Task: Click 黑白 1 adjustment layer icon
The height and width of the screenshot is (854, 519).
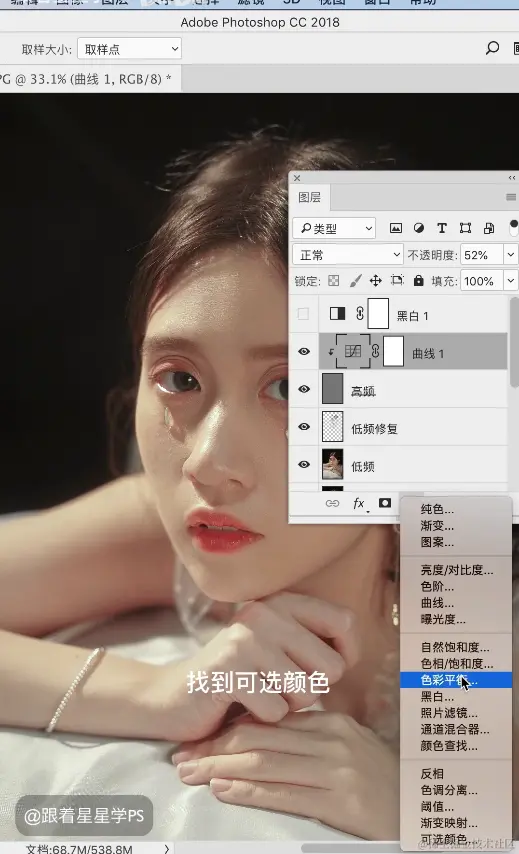Action: [x=338, y=314]
